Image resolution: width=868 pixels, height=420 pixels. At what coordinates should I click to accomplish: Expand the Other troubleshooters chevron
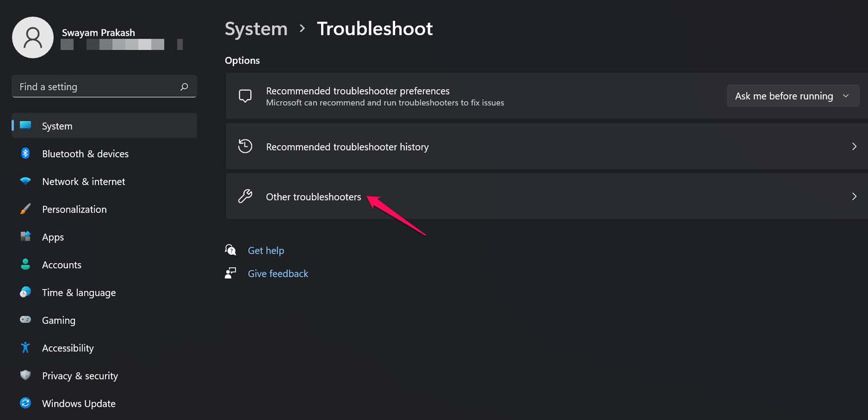tap(854, 196)
